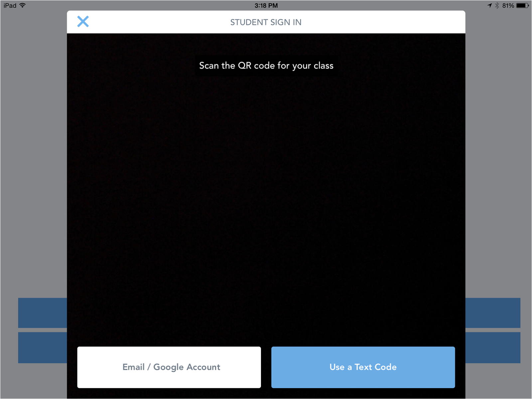The height and width of the screenshot is (399, 532).
Task: Tap the 81% battery percentage
Action: click(508, 5)
